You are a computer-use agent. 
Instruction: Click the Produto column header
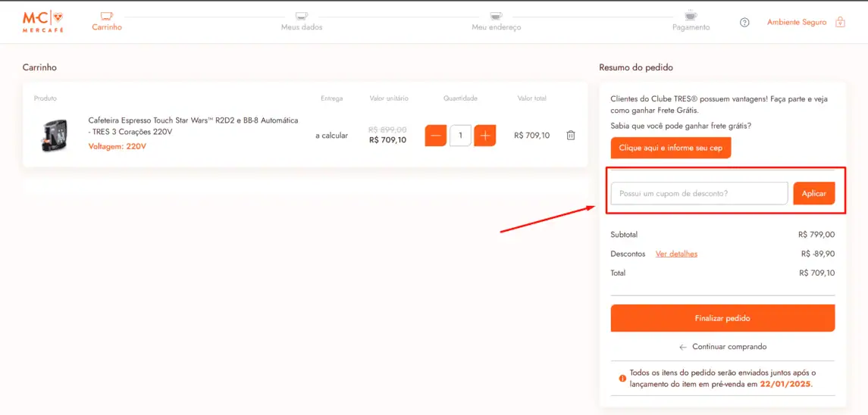coord(45,98)
